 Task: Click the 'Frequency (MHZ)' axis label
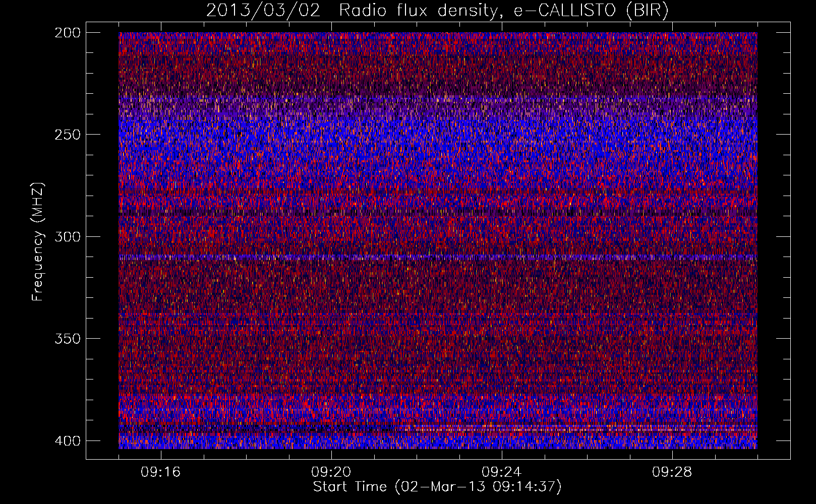point(38,242)
